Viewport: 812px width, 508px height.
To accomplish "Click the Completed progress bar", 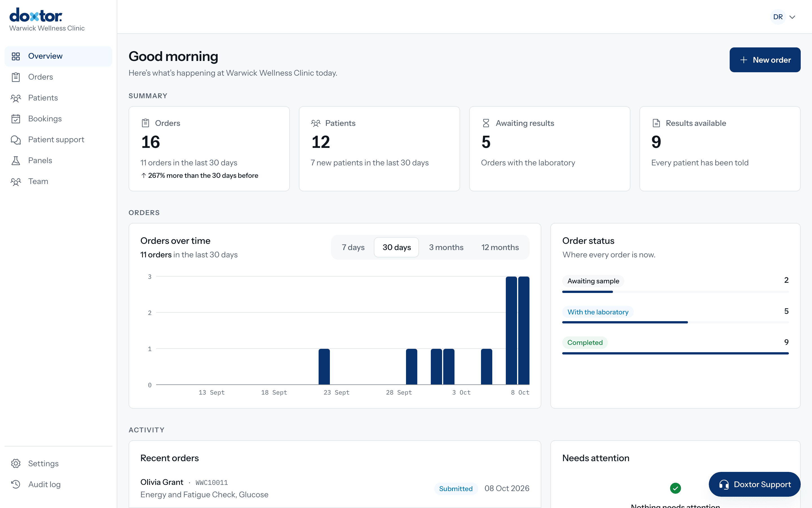I will [x=675, y=353].
